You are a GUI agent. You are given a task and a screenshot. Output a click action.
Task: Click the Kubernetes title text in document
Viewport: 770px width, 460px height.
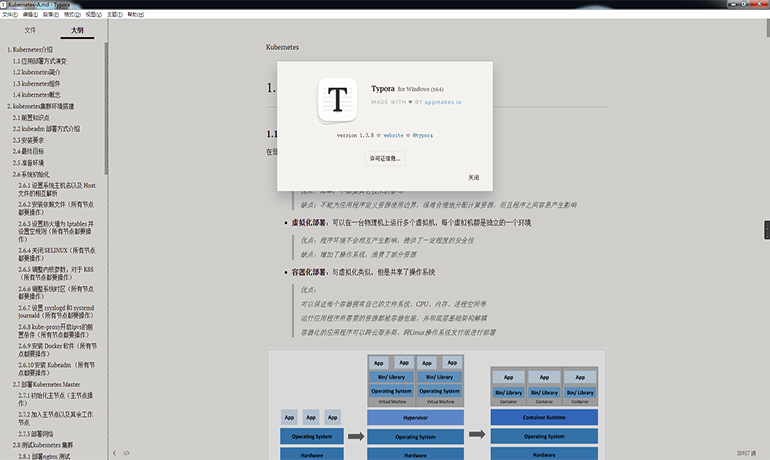(x=282, y=47)
